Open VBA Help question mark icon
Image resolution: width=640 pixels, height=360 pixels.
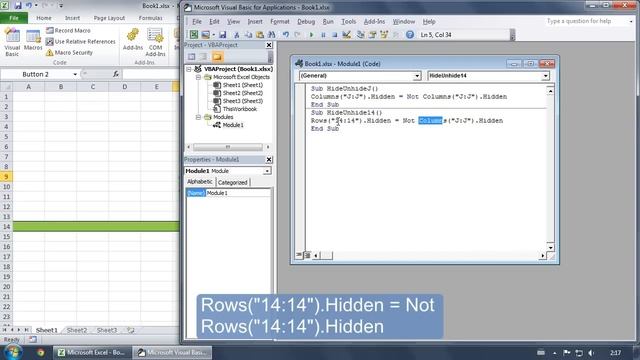point(410,35)
